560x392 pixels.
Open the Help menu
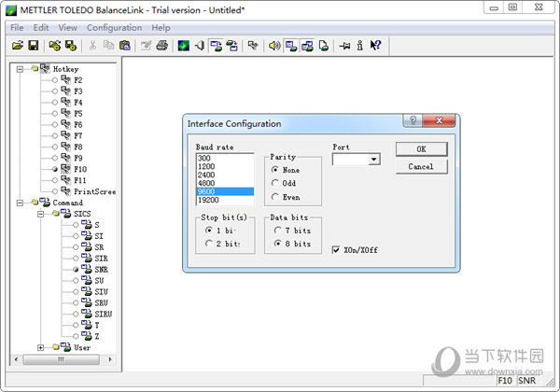(161, 27)
